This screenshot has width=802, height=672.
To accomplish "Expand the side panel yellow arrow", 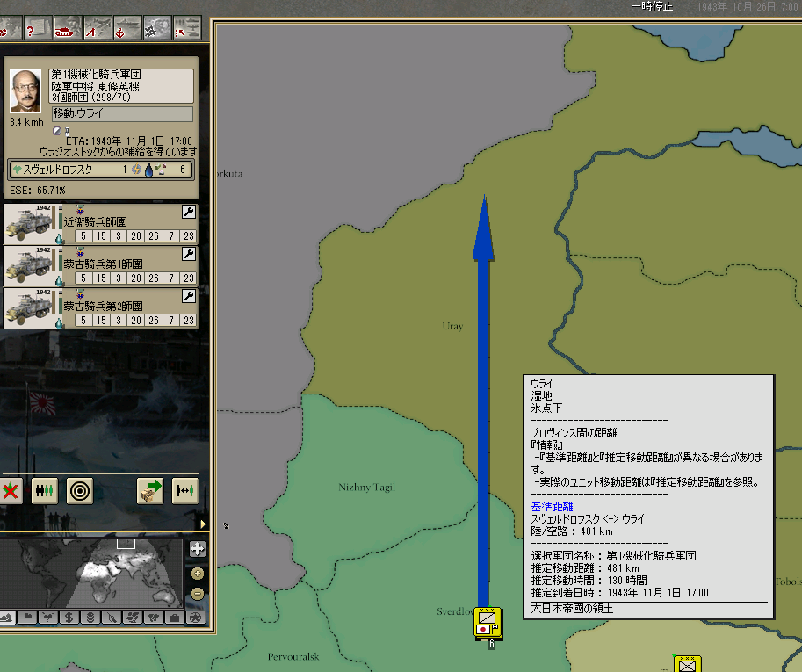I will 203,524.
